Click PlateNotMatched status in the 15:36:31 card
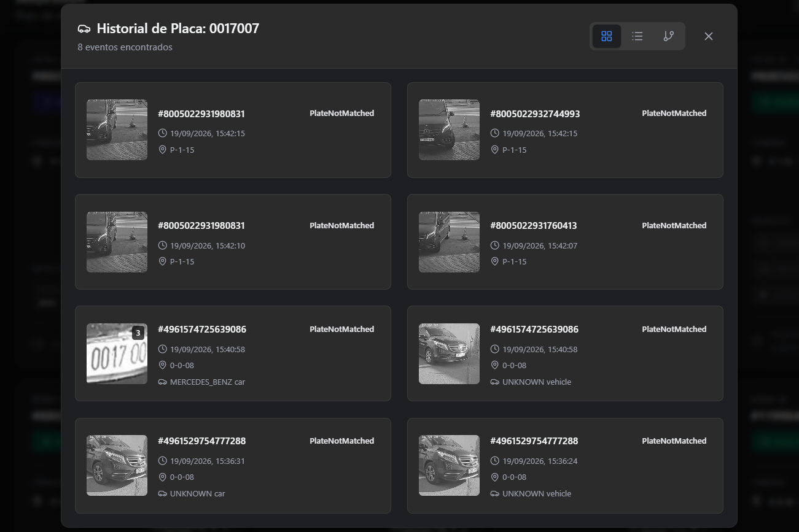This screenshot has width=799, height=532. point(342,441)
